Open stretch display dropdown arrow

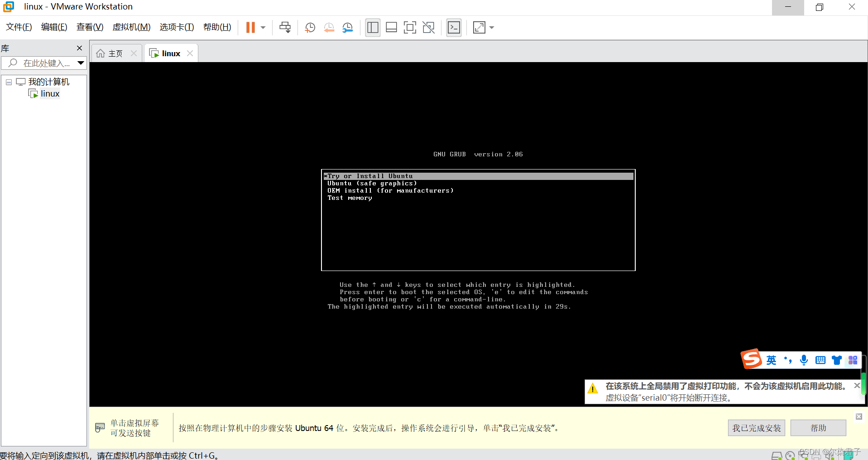click(492, 28)
